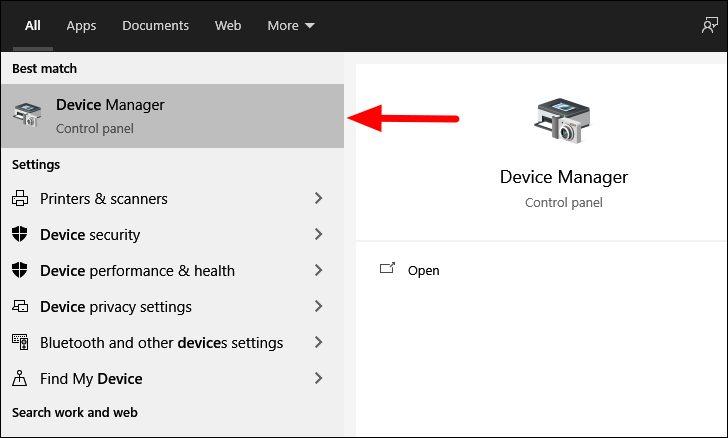Image resolution: width=728 pixels, height=438 pixels.
Task: Click the Device performance & health shield icon
Action: (20, 270)
